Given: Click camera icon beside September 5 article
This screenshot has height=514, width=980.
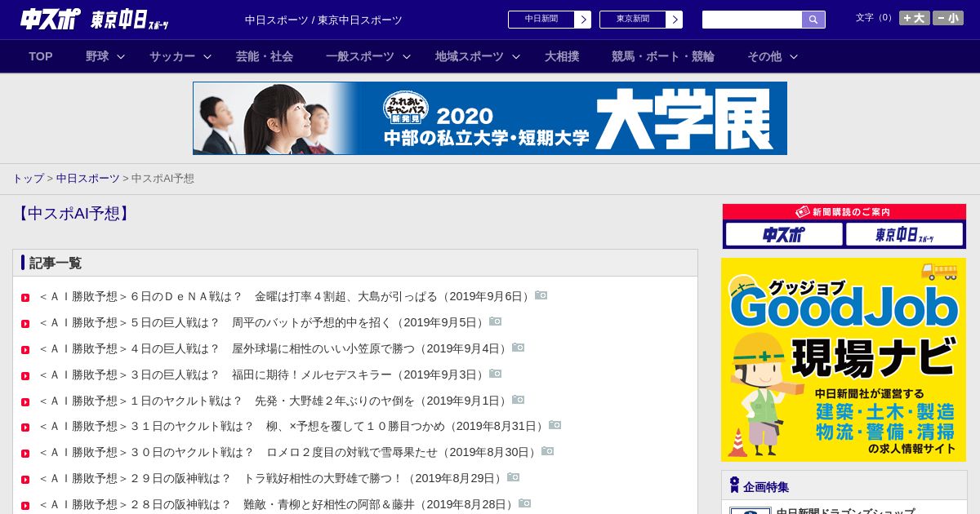Looking at the screenshot, I should (x=496, y=321).
